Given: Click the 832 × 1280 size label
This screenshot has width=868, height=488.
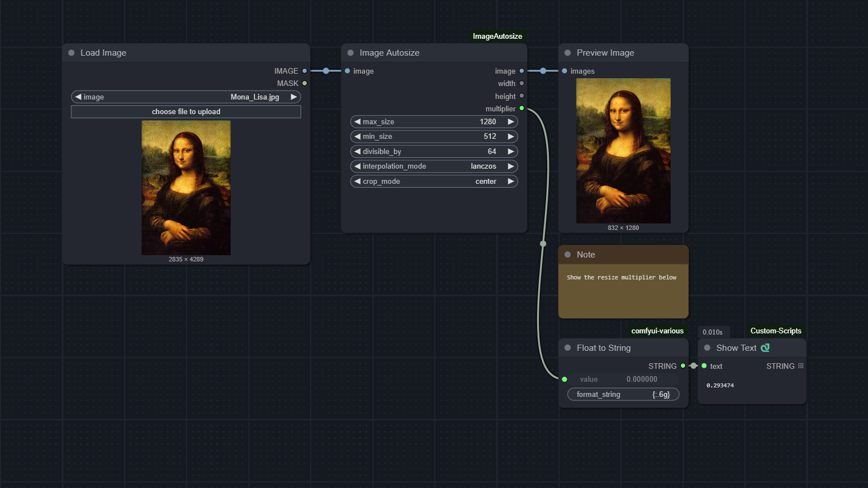Looking at the screenshot, I should [623, 228].
